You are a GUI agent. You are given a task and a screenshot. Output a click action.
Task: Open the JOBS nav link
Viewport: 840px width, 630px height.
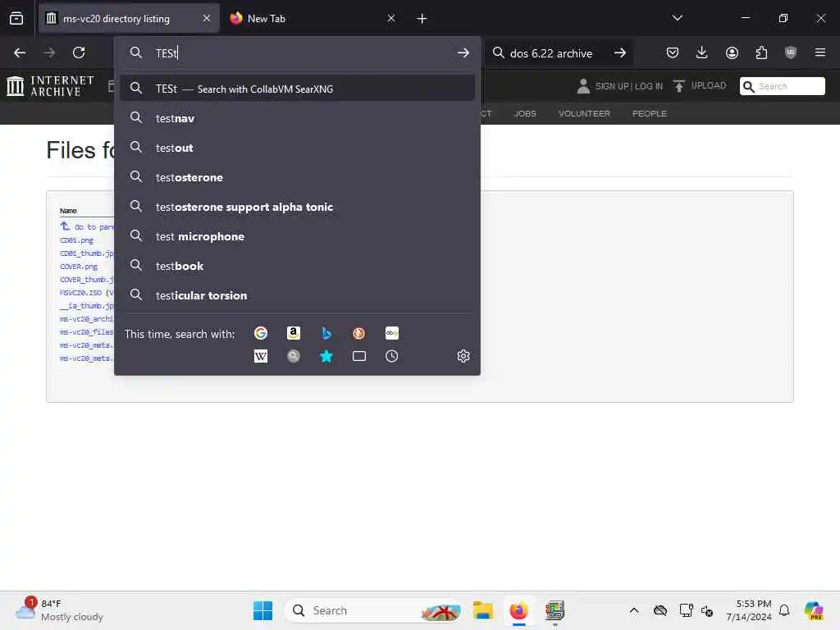(524, 113)
